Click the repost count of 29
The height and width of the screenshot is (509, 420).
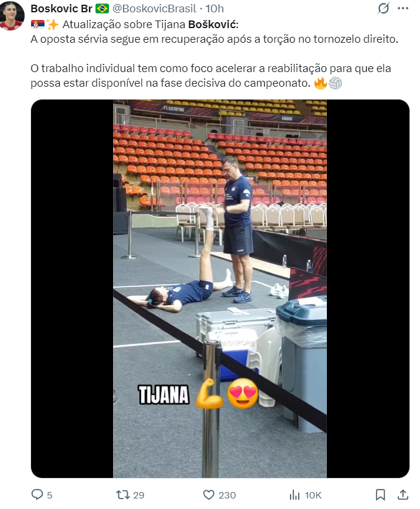(x=139, y=495)
